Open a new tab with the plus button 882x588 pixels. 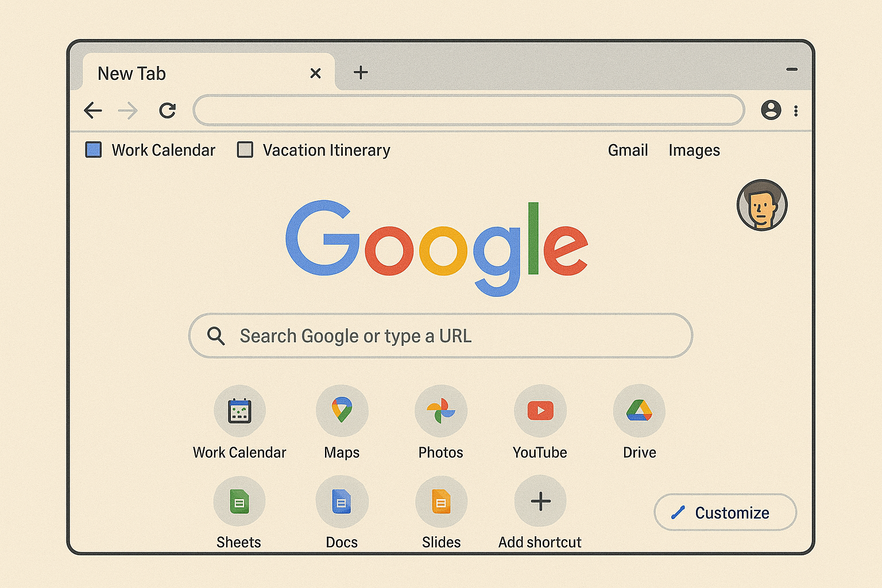tap(361, 72)
